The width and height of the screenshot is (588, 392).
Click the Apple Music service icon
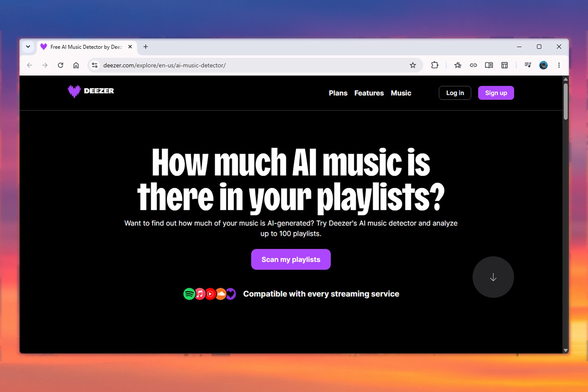[x=200, y=294]
